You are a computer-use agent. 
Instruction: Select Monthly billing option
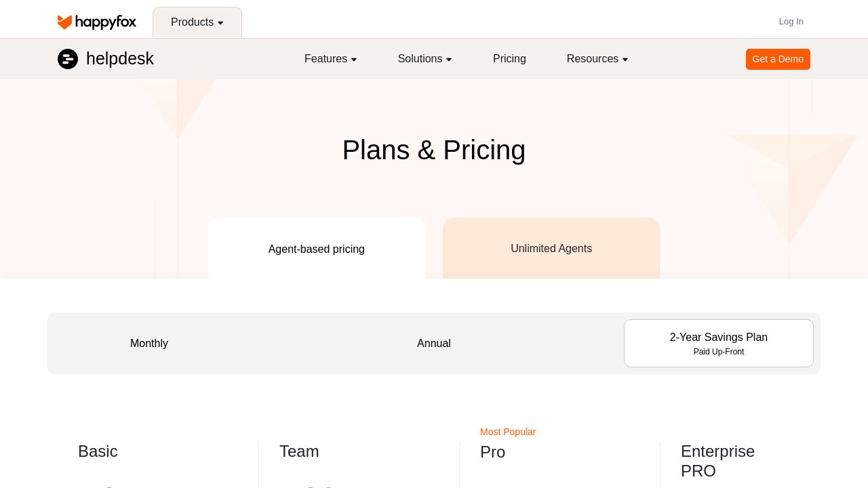tap(149, 343)
